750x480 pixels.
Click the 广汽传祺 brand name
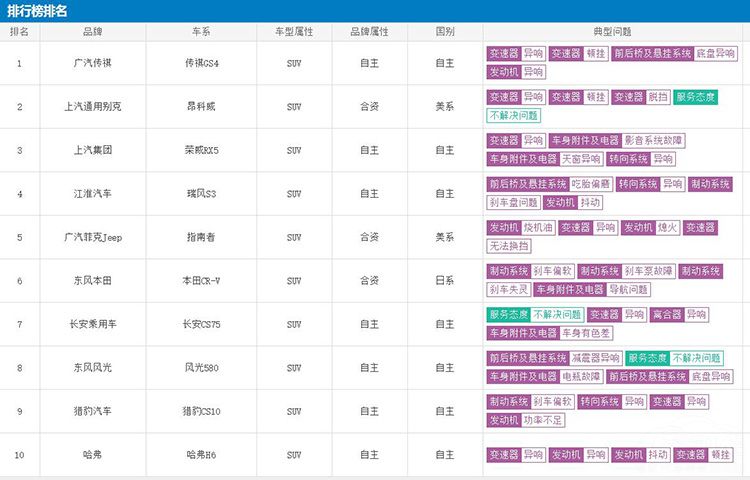[92, 63]
